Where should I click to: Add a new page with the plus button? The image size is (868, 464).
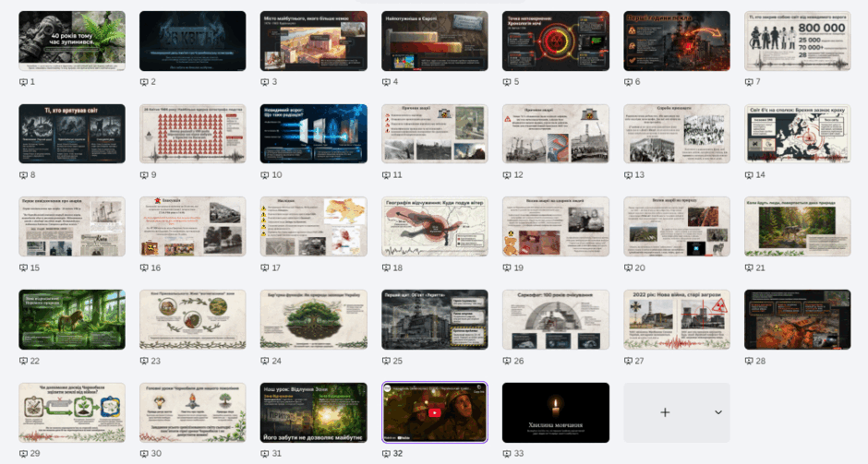tap(665, 412)
